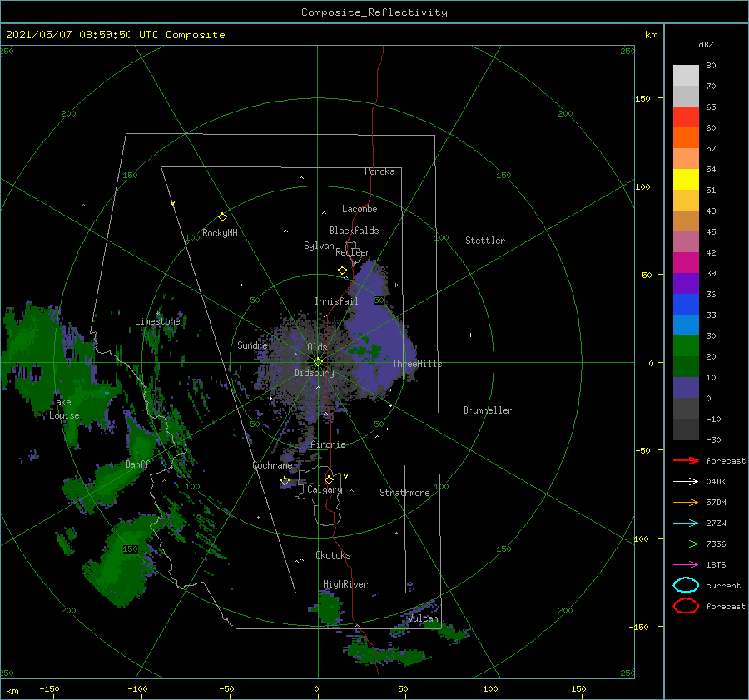The image size is (749, 700).
Task: Click the magenta 18TS arrow icon
Action: pyautogui.click(x=686, y=565)
